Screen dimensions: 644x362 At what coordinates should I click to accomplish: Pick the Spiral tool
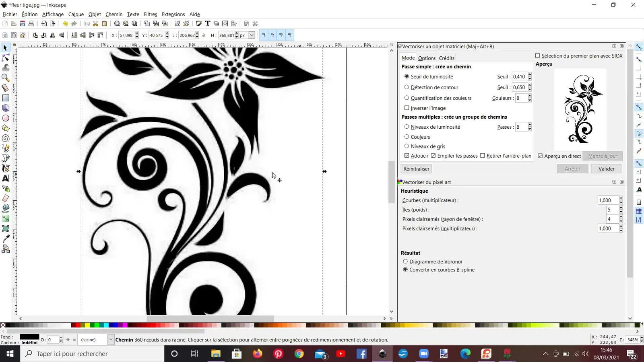(x=6, y=138)
